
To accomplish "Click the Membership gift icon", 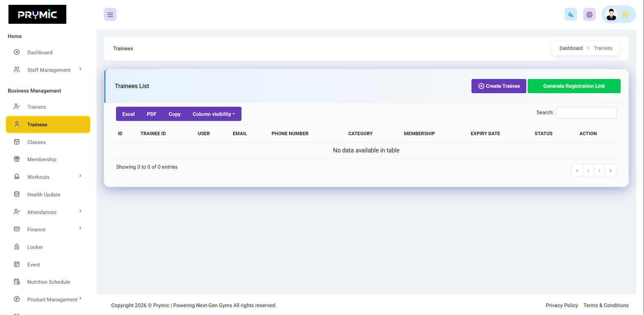I will click(x=17, y=159).
